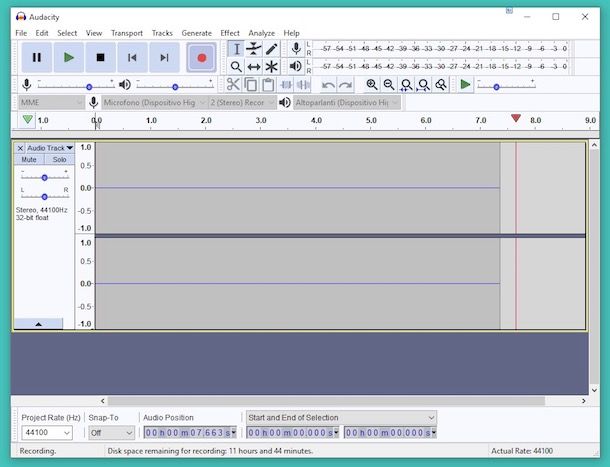Open the Analyze menu

point(261,33)
